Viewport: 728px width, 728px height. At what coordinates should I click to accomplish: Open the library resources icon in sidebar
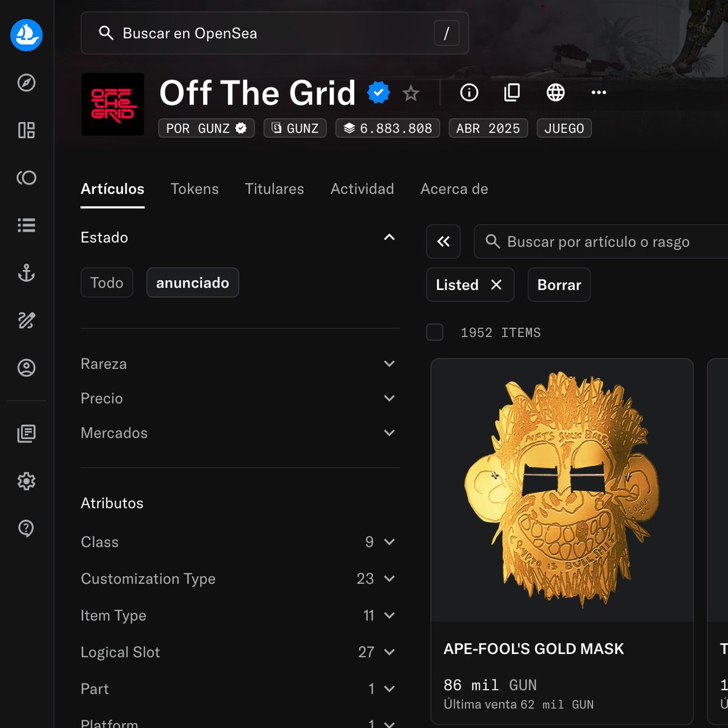click(x=26, y=433)
